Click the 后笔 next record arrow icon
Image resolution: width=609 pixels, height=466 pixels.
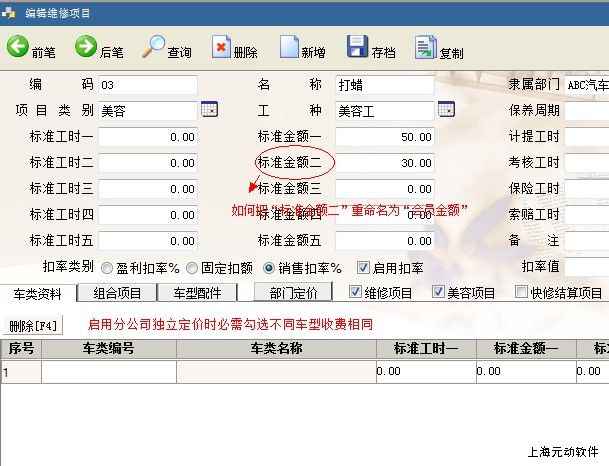87,47
